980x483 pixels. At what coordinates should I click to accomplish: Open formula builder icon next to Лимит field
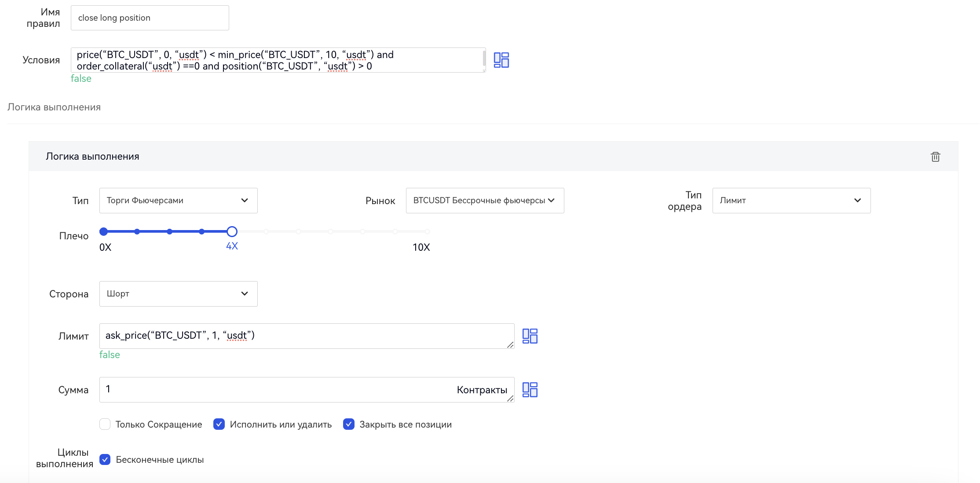click(530, 336)
